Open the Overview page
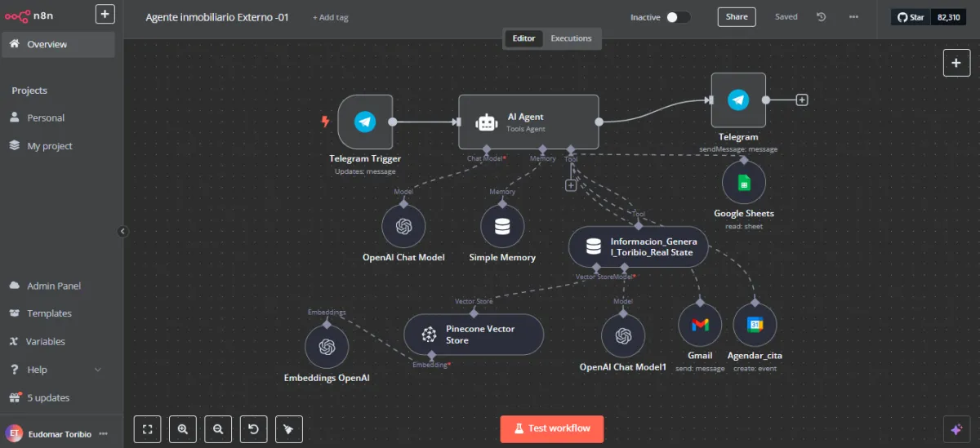This screenshot has width=980, height=448. [58, 44]
